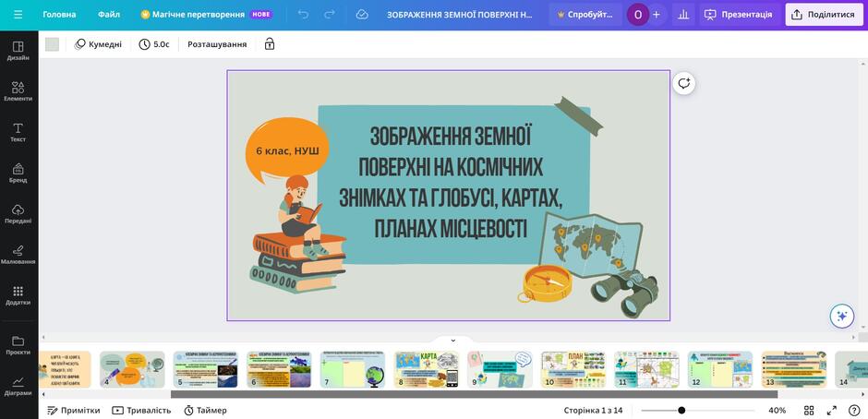The width and height of the screenshot is (868, 419).
Task: Open the Проєкти panel
Action: (18, 345)
